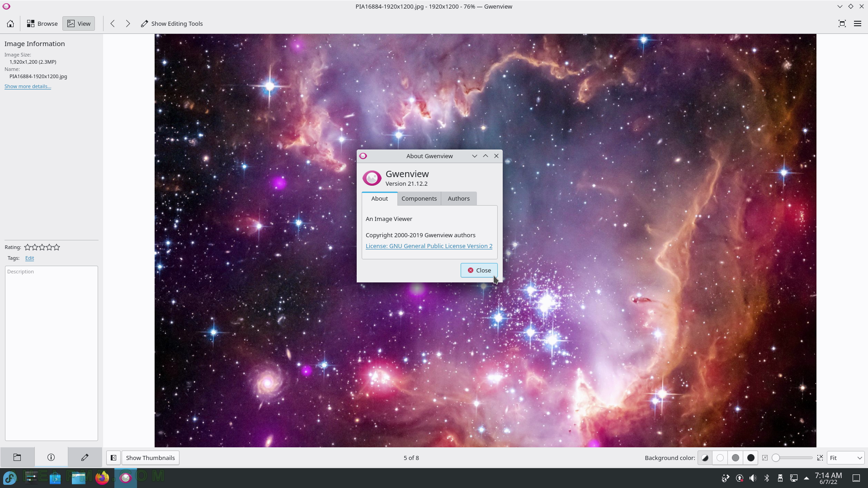Viewport: 868px width, 488px height.
Task: Open the Operations sidebar pencil tab
Action: [x=85, y=457]
